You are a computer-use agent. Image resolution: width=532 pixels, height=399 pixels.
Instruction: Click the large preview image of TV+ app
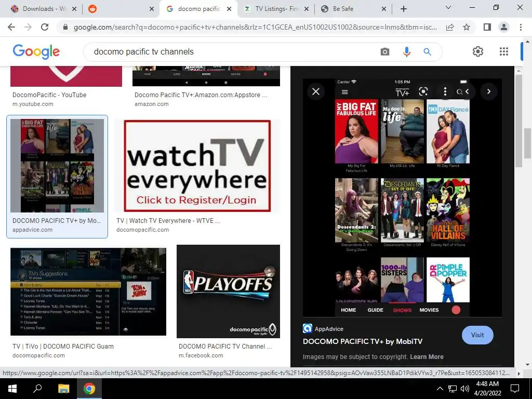tap(403, 198)
